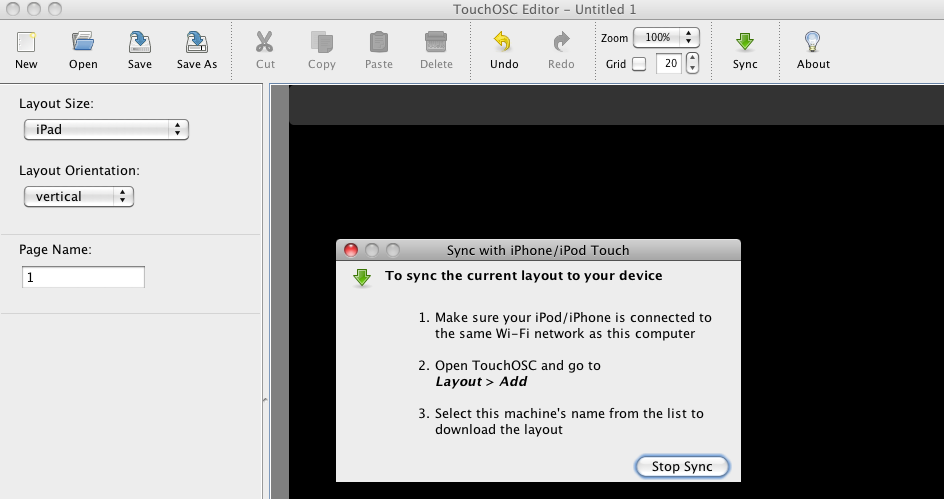Choose the Save As toolbar icon

197,43
